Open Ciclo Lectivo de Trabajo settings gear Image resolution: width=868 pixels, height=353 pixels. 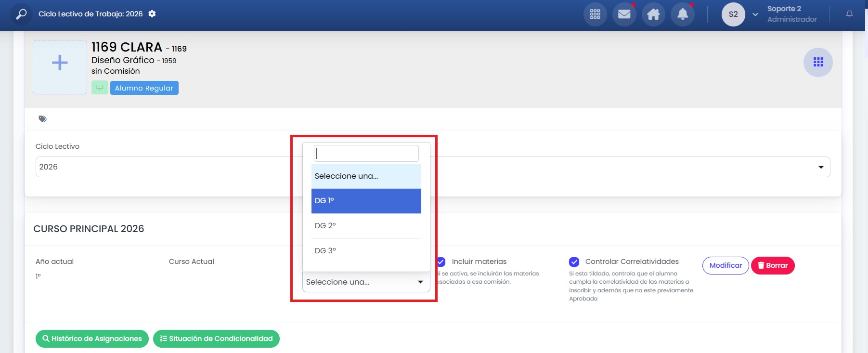click(x=152, y=14)
